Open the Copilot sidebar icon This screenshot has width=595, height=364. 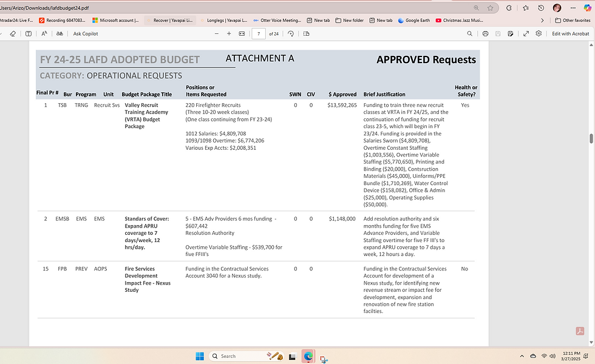point(587,8)
